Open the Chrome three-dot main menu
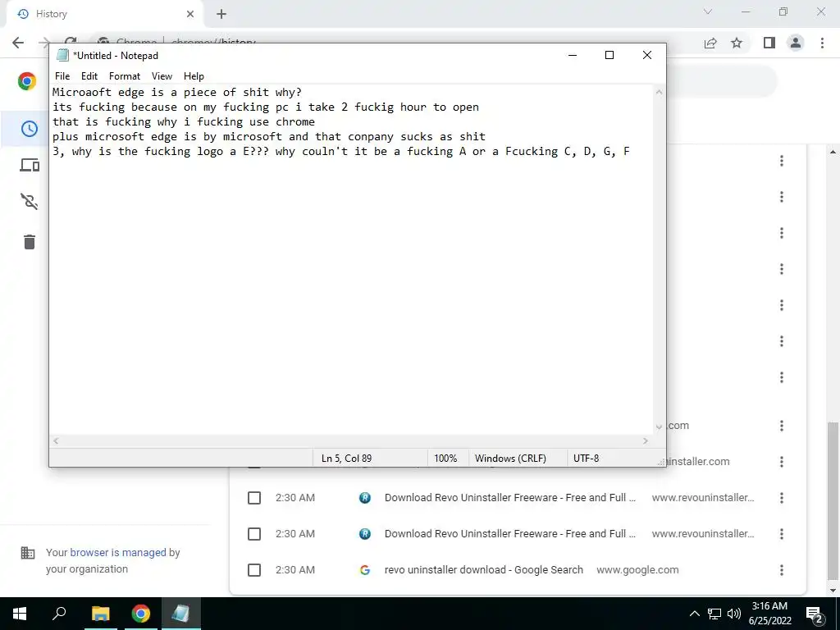 pyautogui.click(x=822, y=43)
